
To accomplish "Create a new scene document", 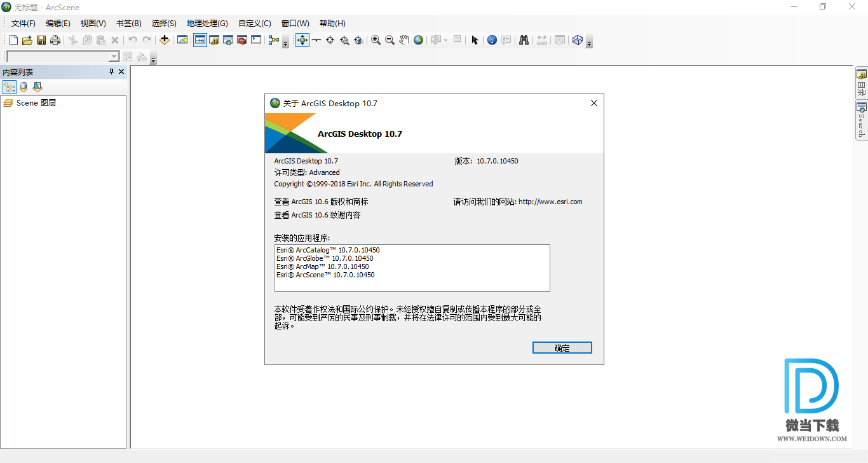I will [13, 40].
